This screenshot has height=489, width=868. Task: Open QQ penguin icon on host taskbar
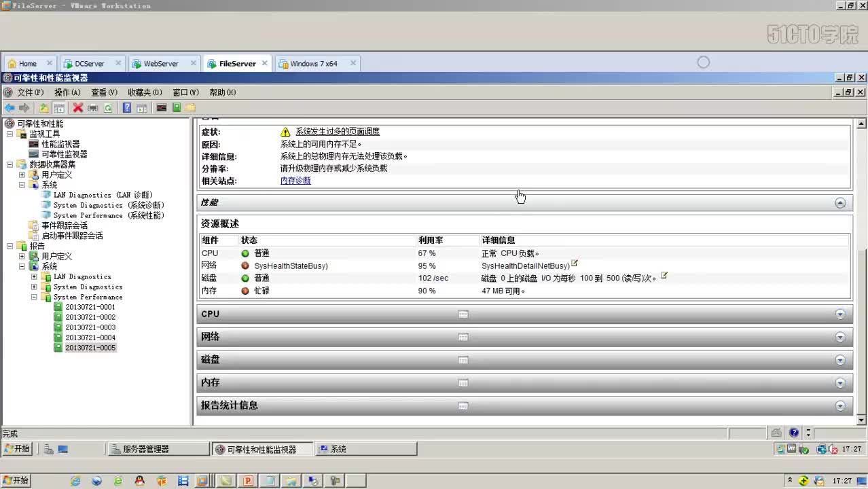[x=139, y=481]
